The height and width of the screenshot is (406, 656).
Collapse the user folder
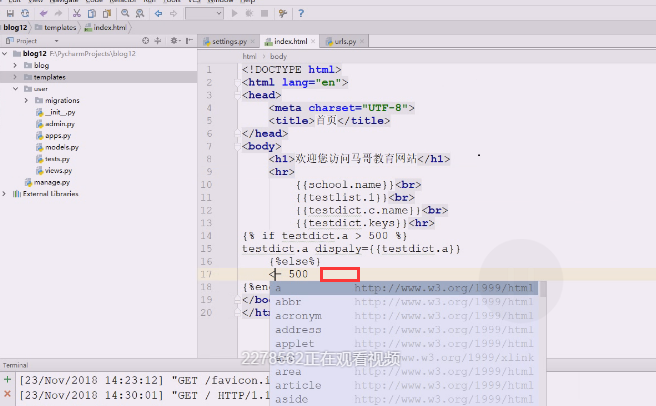(15, 89)
